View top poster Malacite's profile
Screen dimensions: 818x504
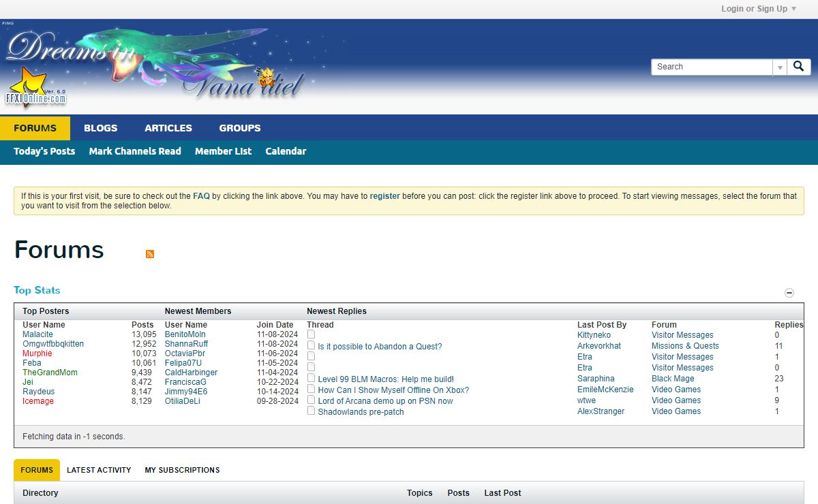[37, 334]
